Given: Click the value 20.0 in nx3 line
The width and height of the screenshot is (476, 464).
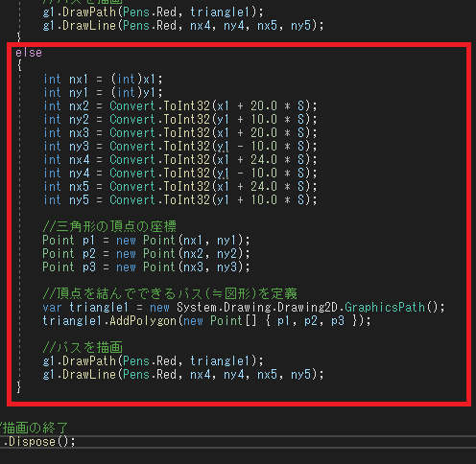Looking at the screenshot, I should coord(264,133).
